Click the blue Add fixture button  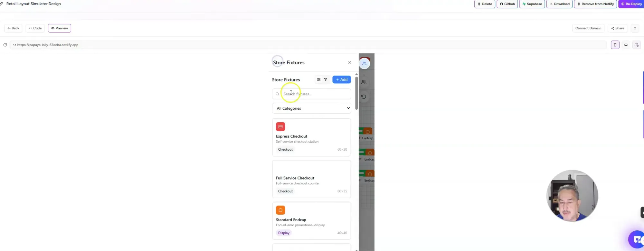point(342,79)
